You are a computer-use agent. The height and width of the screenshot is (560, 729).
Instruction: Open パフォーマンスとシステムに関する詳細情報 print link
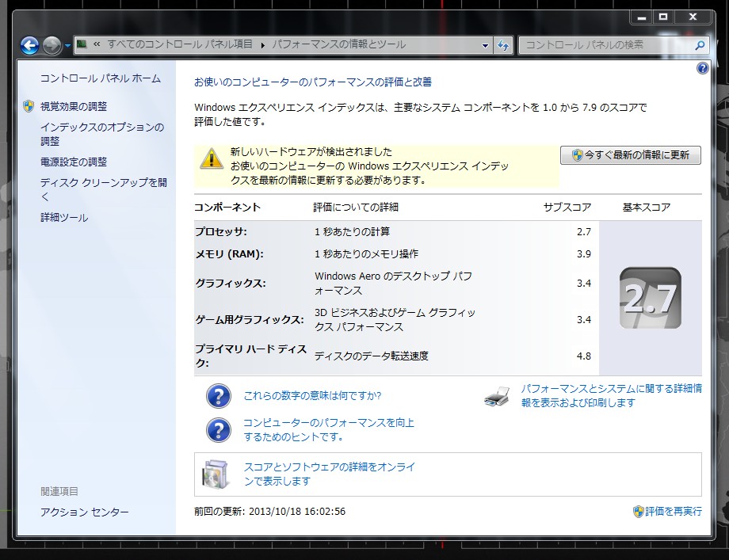(x=612, y=395)
